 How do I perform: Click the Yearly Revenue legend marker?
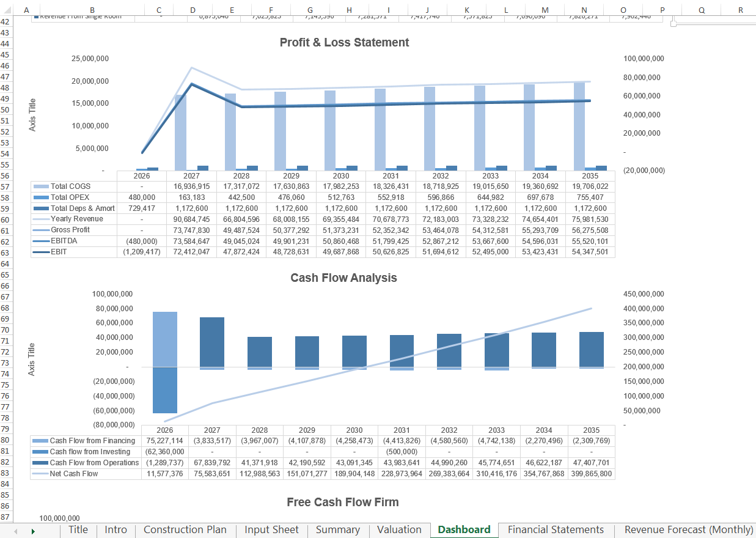point(43,219)
